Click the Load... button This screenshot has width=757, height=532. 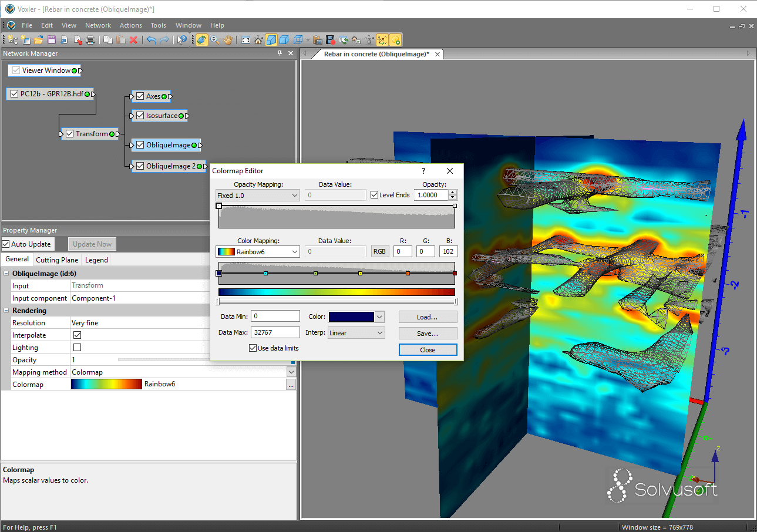pos(428,317)
